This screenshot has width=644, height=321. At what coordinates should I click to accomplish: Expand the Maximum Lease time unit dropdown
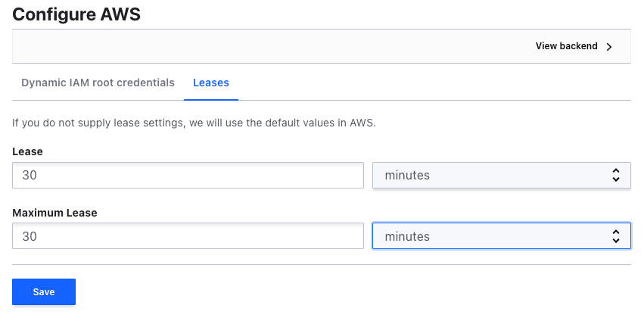[x=501, y=236]
